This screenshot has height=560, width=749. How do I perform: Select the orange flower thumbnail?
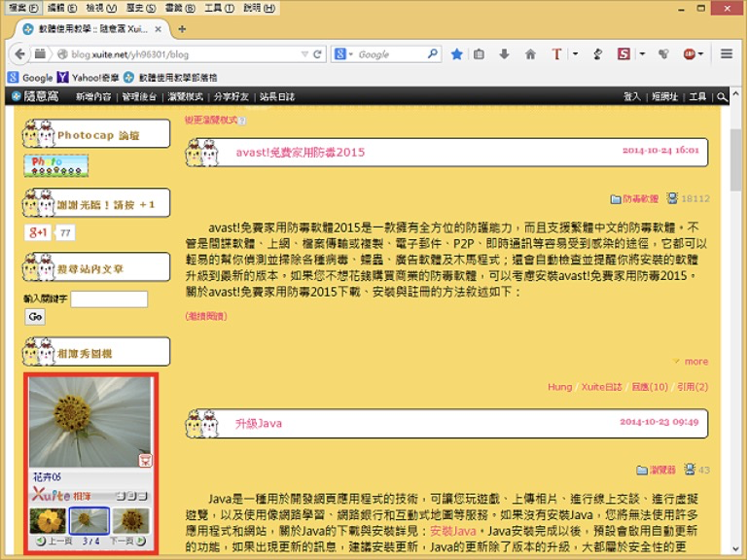[x=48, y=521]
